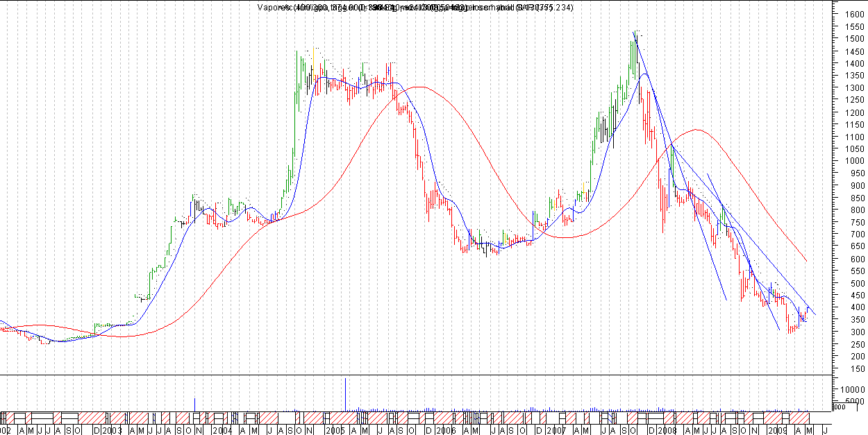Viewport: 868px width, 435px height.
Task: Select the 1100 price level label
Action: pyautogui.click(x=855, y=137)
